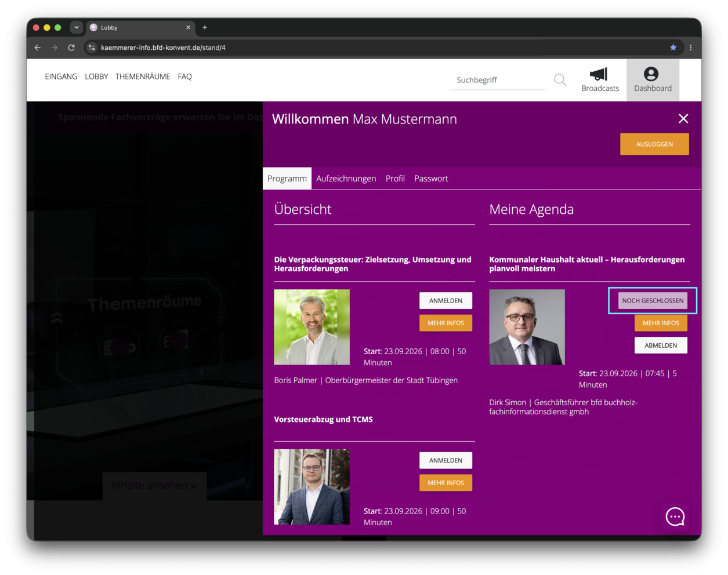Switch to the Aufzeichnungen tab

[346, 179]
